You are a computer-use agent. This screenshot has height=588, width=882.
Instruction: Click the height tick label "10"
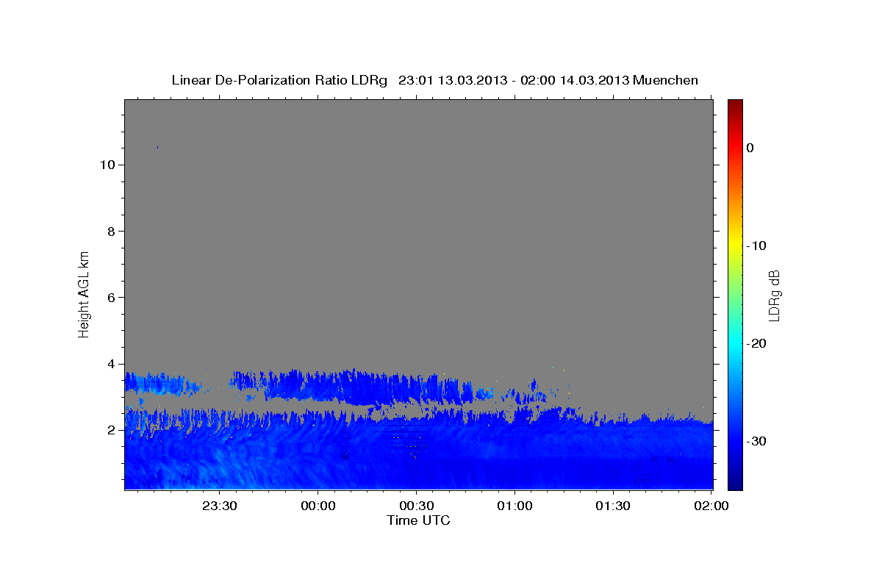(x=107, y=165)
